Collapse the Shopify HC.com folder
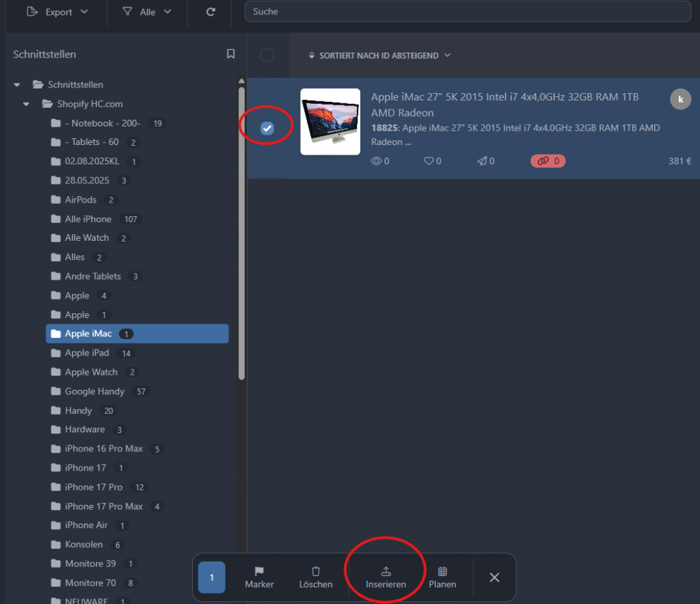700x604 pixels. [27, 104]
